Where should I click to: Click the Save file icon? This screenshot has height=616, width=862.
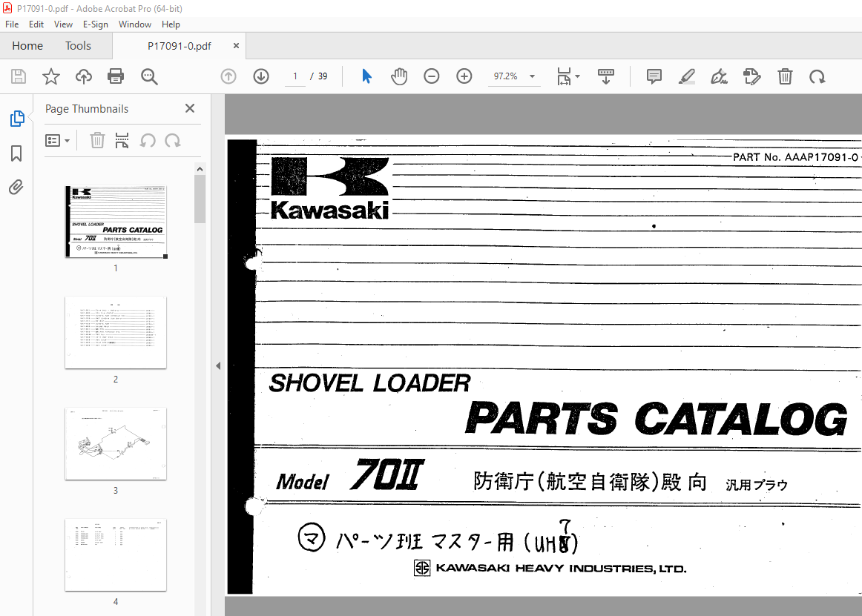click(19, 76)
